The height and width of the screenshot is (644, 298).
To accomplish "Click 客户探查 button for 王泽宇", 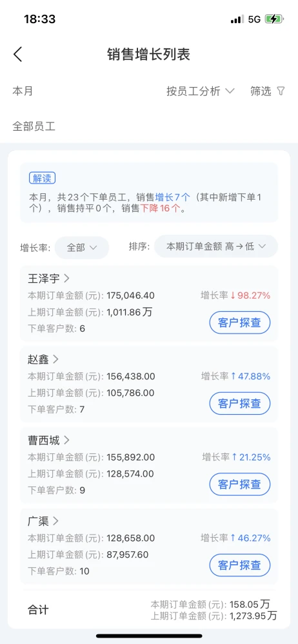I will pos(240,323).
